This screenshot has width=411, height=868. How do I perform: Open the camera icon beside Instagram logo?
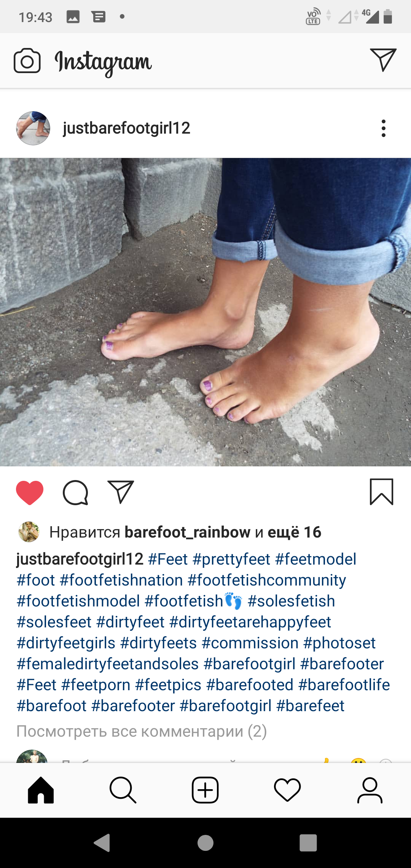tap(27, 61)
